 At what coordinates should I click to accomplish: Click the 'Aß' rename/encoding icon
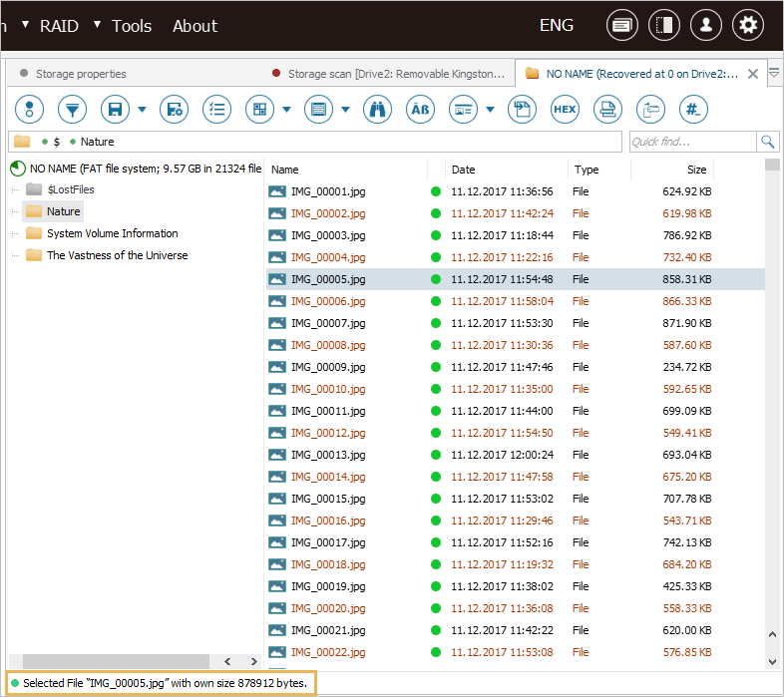420,110
